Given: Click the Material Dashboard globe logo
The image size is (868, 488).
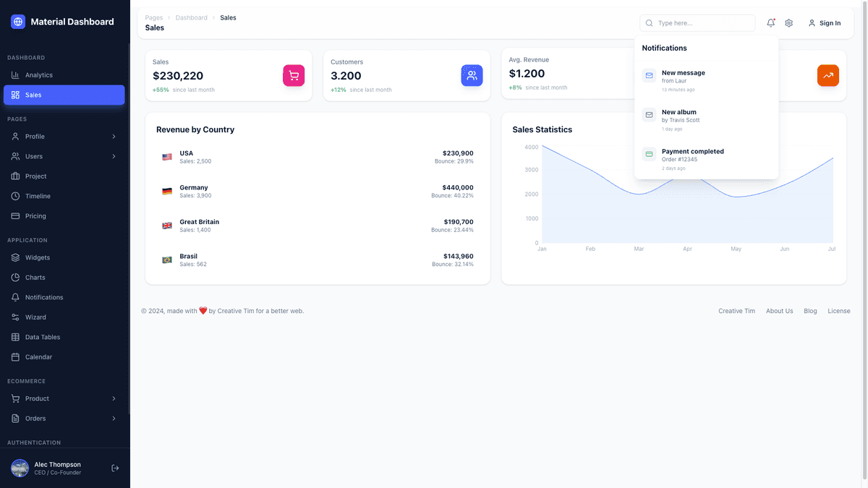Looking at the screenshot, I should pos(17,21).
